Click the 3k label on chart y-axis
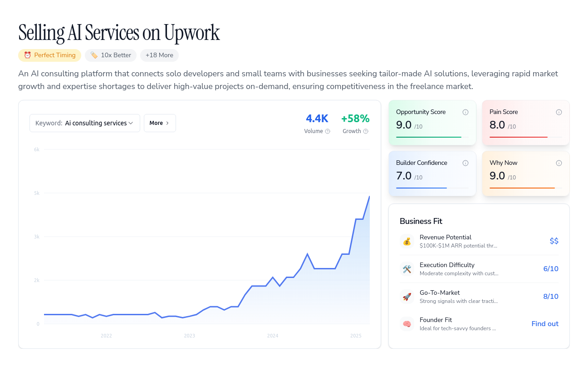 tap(37, 237)
